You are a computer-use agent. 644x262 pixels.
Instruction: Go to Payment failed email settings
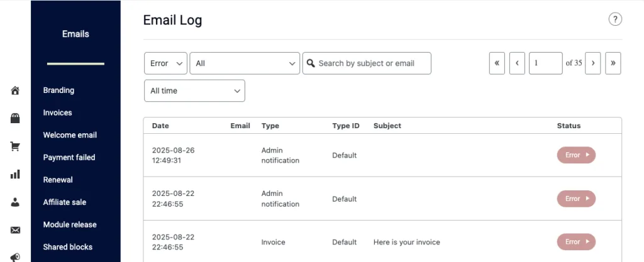pos(69,158)
